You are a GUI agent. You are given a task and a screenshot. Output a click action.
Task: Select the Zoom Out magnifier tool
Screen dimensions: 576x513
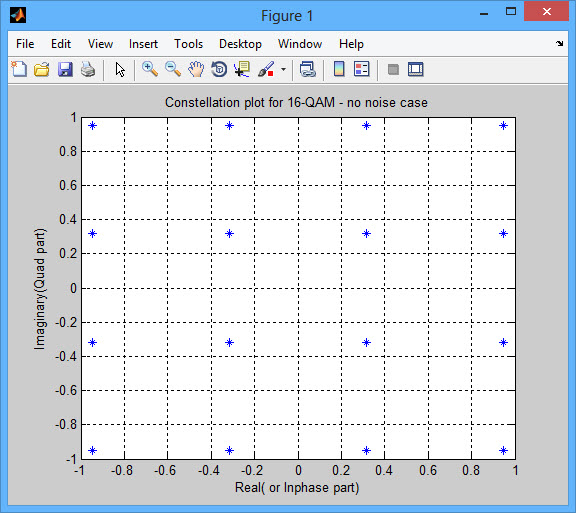tap(173, 69)
